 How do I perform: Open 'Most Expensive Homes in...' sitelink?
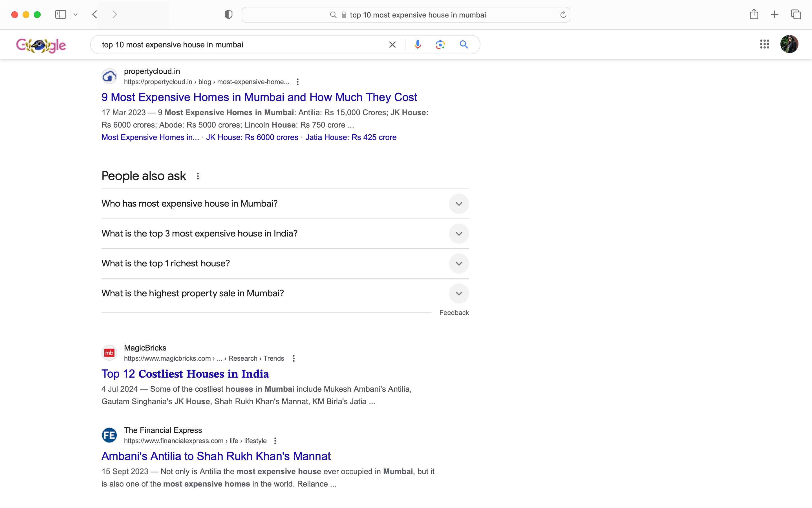pyautogui.click(x=150, y=137)
